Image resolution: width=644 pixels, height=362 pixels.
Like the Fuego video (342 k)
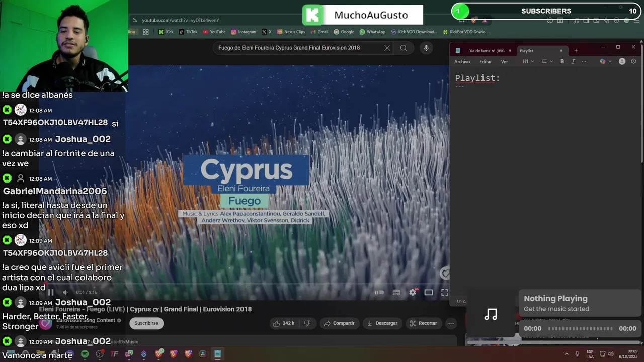[284, 323]
